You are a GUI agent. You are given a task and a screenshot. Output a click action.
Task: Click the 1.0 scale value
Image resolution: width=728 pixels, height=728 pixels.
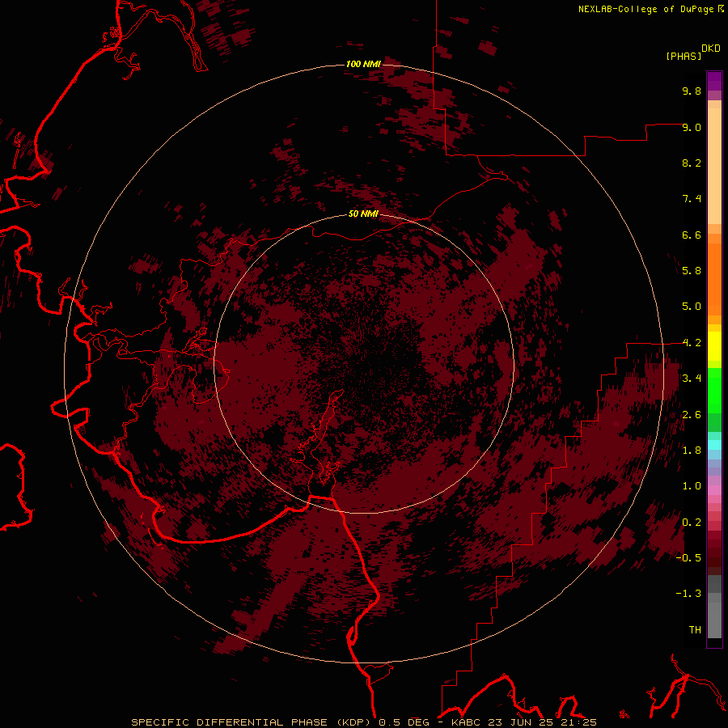click(x=692, y=486)
